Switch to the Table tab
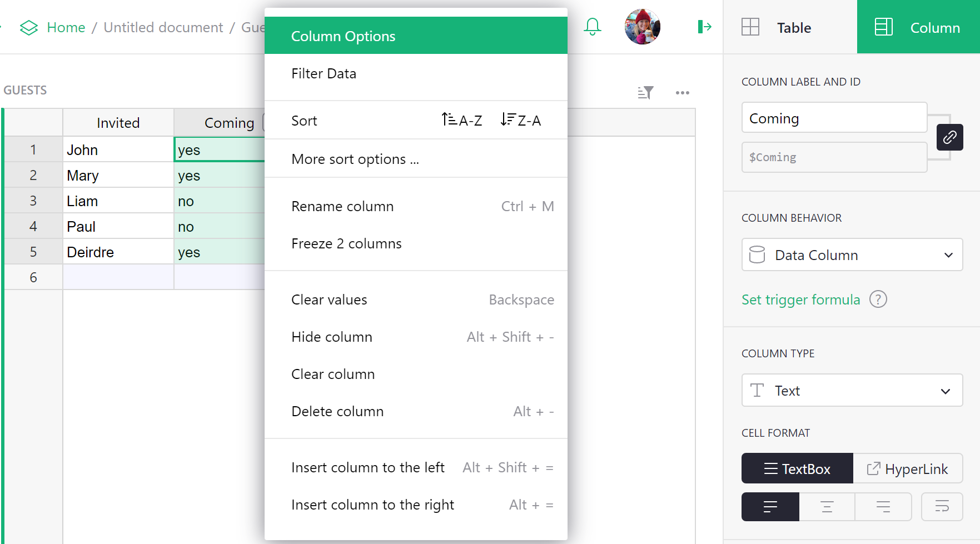 pos(793,27)
